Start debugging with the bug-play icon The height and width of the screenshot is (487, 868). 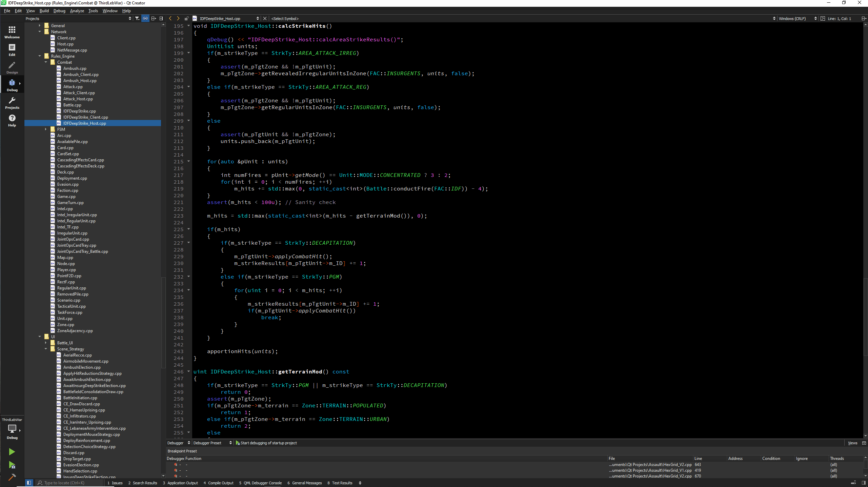[12, 465]
